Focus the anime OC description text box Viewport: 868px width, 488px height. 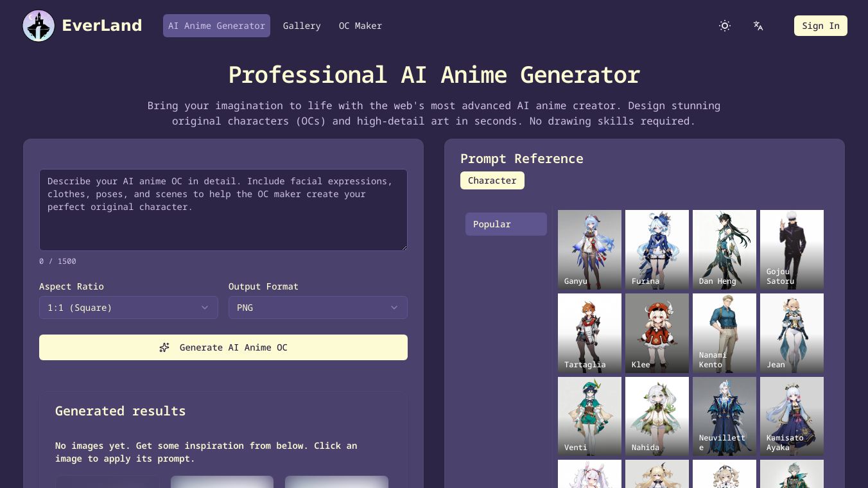pyautogui.click(x=223, y=210)
